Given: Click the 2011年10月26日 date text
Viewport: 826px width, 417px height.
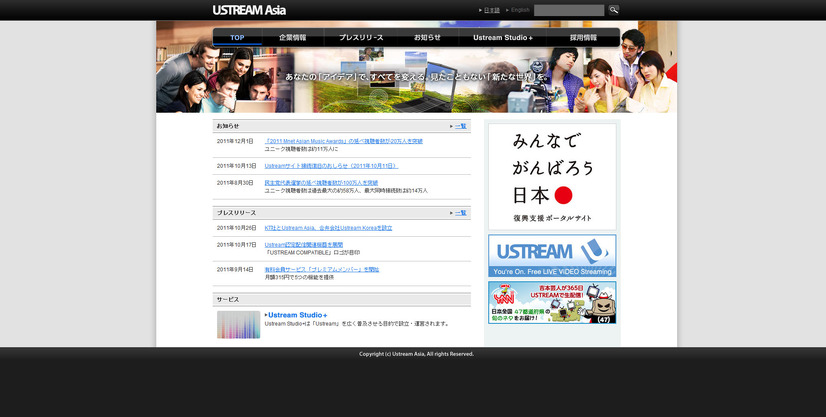Looking at the screenshot, I should (x=237, y=228).
